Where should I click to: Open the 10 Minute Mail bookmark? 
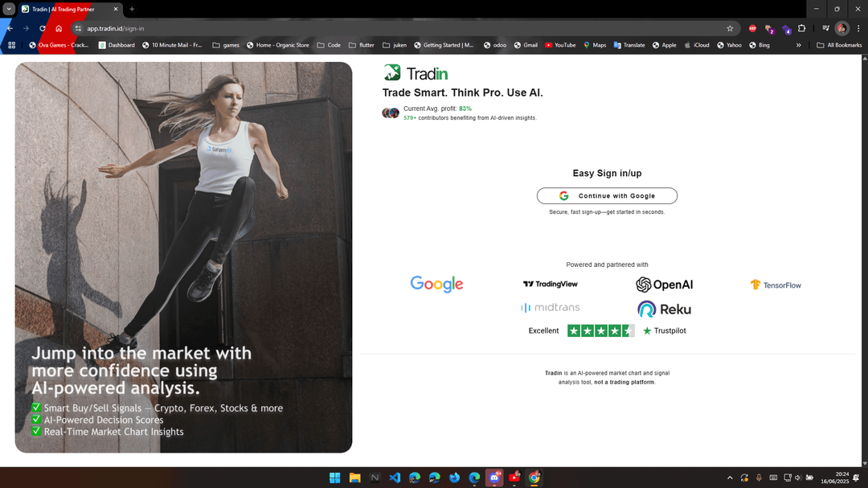click(x=172, y=45)
